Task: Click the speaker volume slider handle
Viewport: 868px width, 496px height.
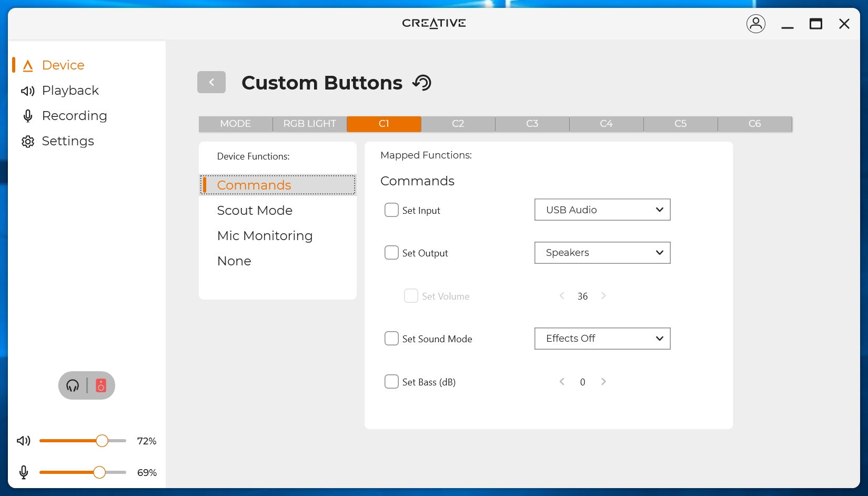Action: [102, 441]
